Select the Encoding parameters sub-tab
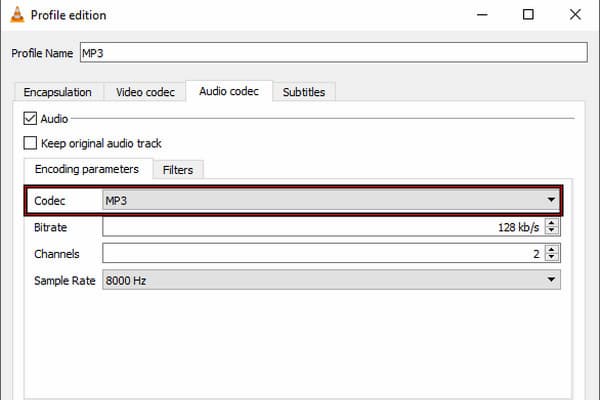Screen dimensions: 600x400 click(x=87, y=169)
